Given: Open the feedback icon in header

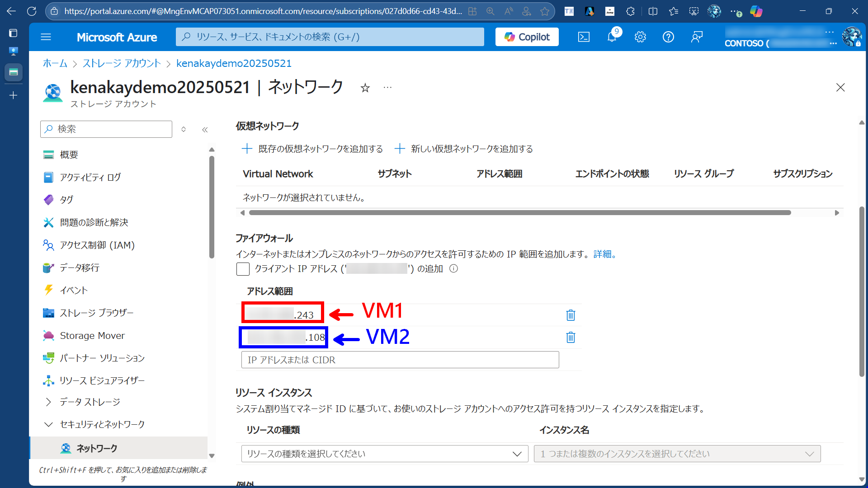Looking at the screenshot, I should coord(697,37).
